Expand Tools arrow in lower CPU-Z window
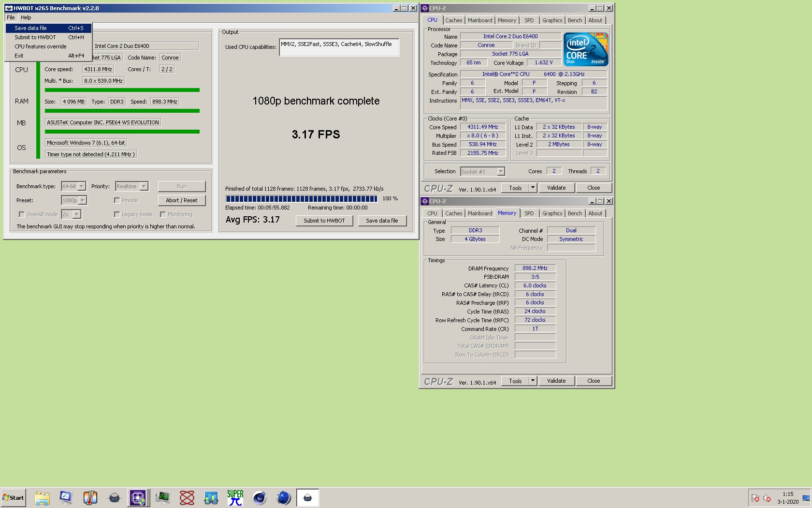The height and width of the screenshot is (508, 812). click(533, 381)
